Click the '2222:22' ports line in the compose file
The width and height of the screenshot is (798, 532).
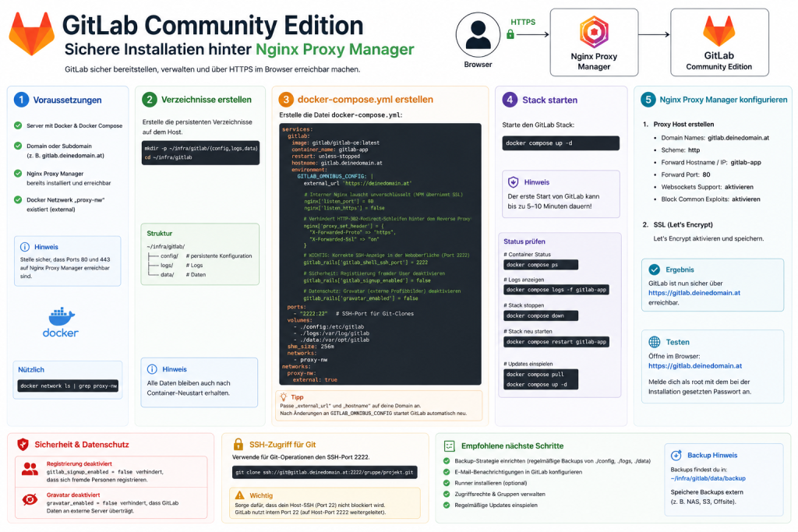point(354,314)
